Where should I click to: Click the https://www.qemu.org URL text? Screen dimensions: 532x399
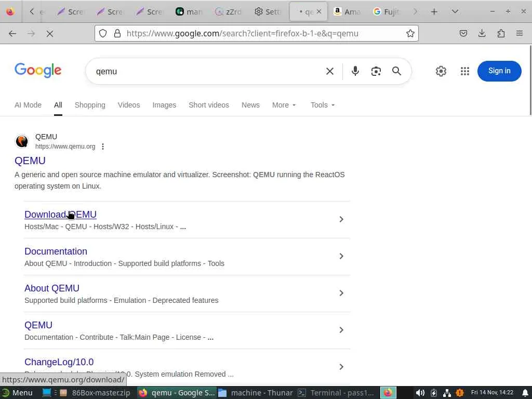[x=65, y=147]
